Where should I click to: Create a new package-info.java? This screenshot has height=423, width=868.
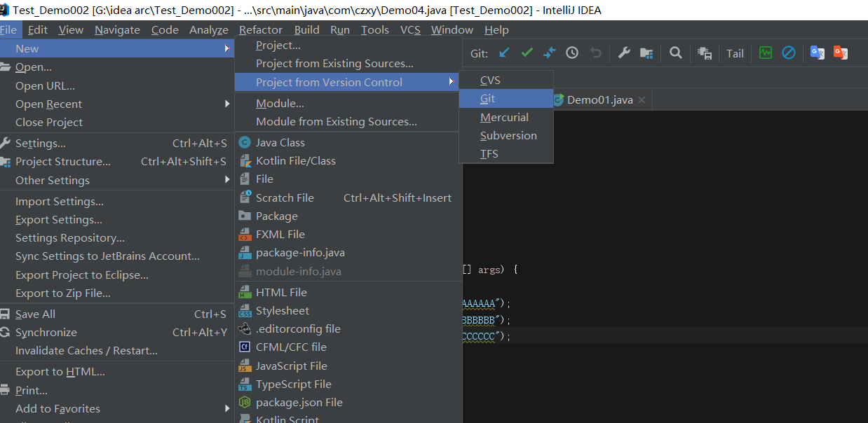point(347,252)
